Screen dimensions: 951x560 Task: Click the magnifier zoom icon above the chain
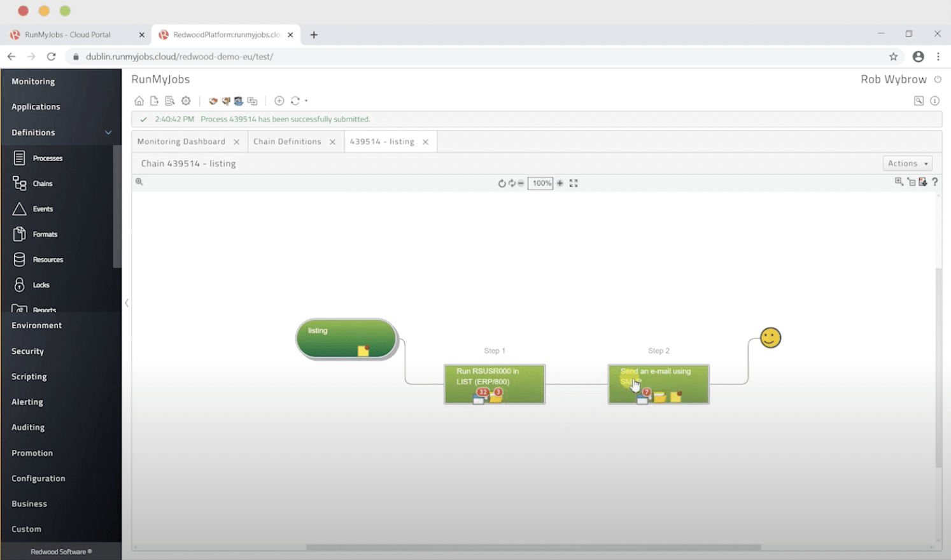(x=139, y=183)
